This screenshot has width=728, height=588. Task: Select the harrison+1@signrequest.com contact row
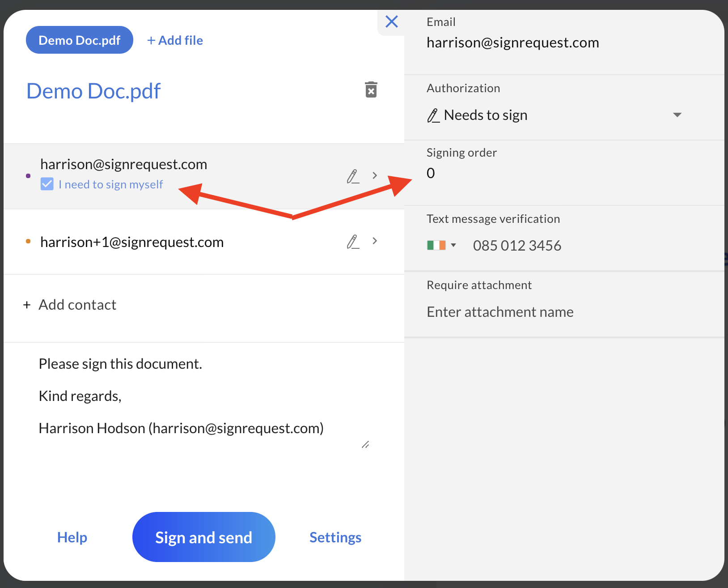pos(204,242)
